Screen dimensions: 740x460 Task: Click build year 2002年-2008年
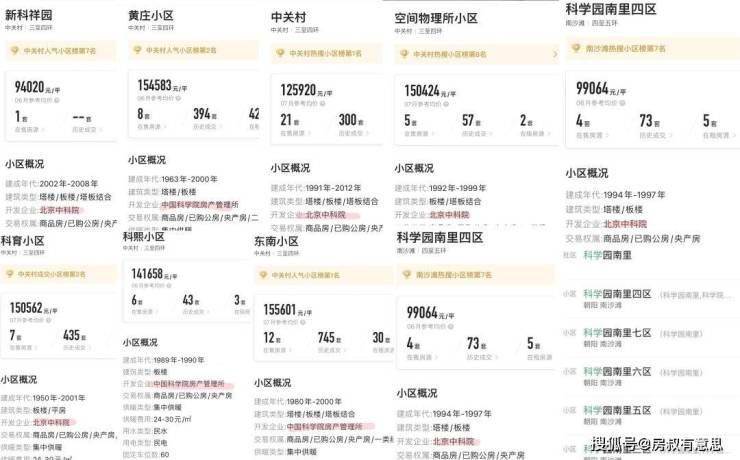click(69, 184)
